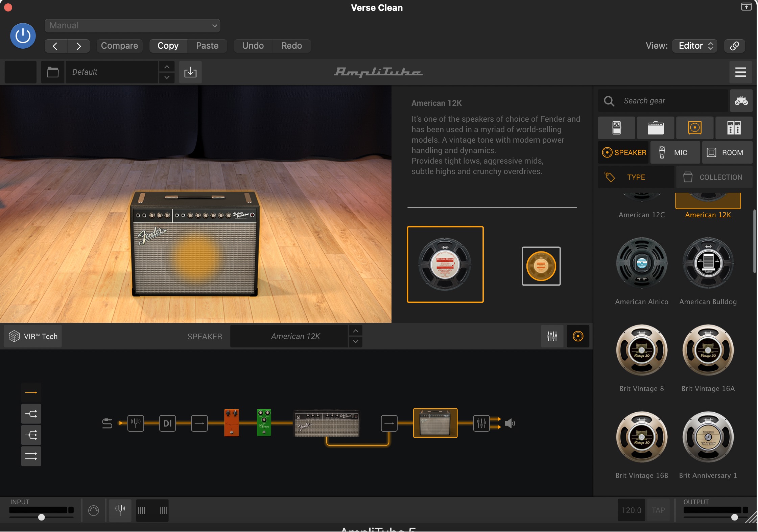Select three-way split signal routing

pyautogui.click(x=31, y=435)
